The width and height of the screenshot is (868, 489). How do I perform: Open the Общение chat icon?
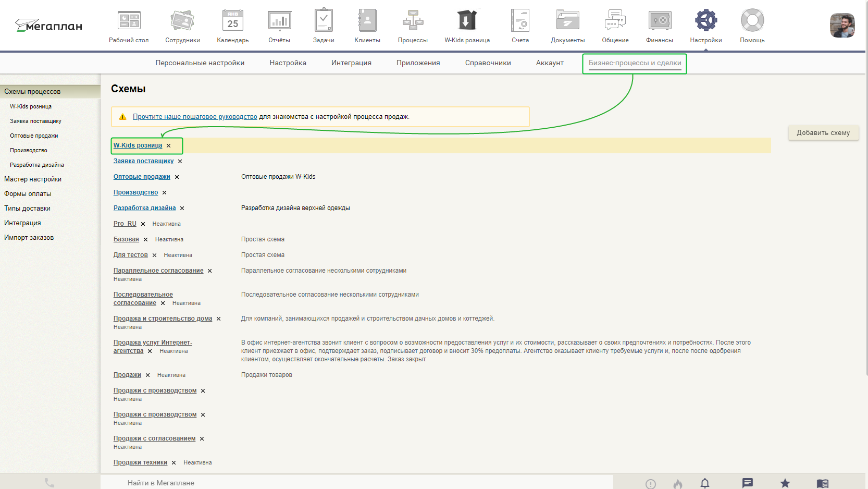pyautogui.click(x=615, y=21)
